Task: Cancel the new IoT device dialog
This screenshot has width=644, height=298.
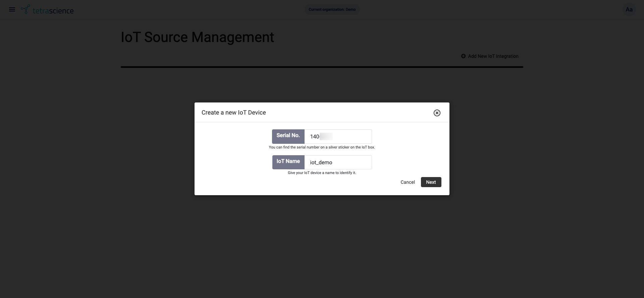Action: 408,182
